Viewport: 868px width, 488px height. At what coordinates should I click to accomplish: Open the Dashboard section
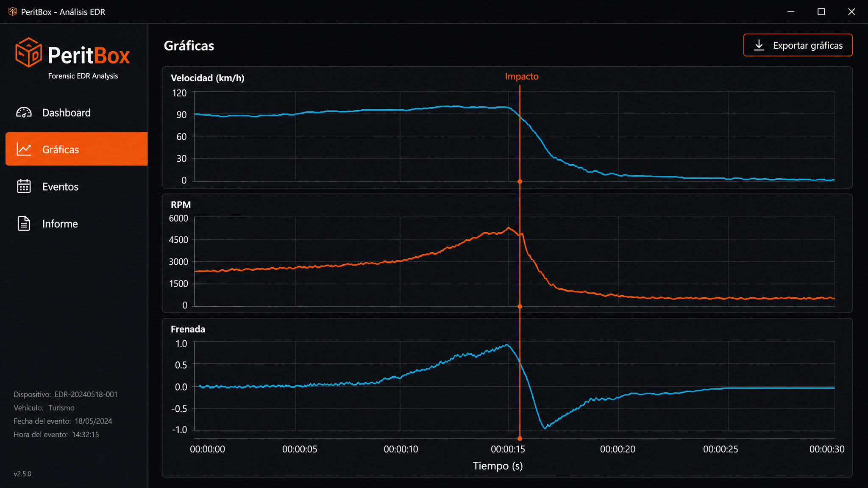pyautogui.click(x=76, y=112)
